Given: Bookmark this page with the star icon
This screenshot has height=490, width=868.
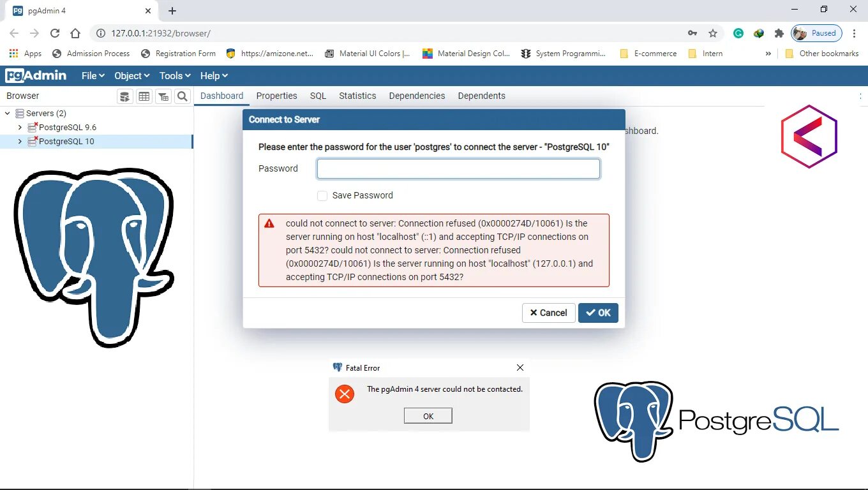Looking at the screenshot, I should 713,33.
